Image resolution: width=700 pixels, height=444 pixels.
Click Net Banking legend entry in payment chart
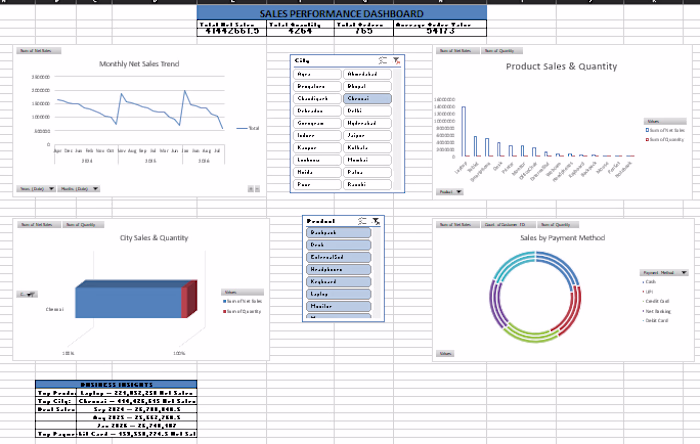657,311
